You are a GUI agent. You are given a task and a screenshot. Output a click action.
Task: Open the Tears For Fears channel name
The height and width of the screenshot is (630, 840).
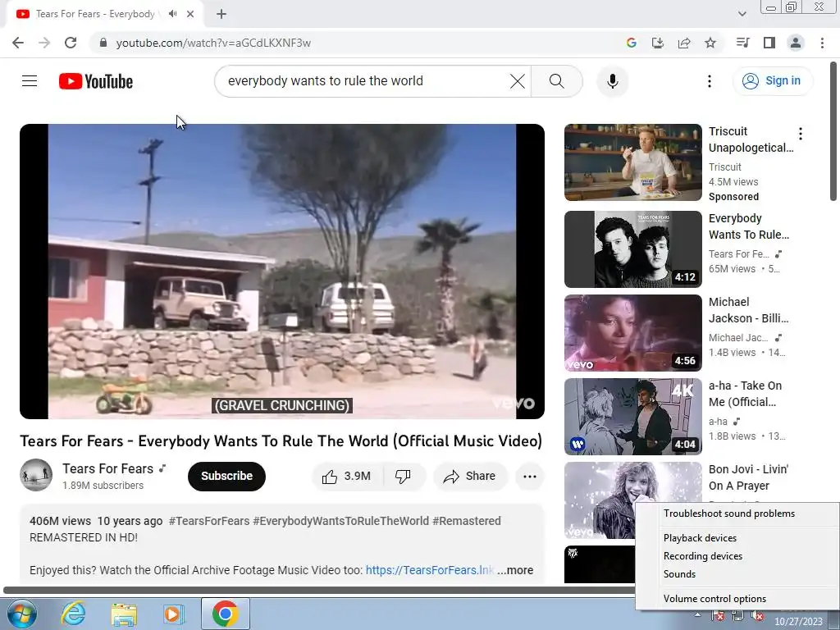107,468
